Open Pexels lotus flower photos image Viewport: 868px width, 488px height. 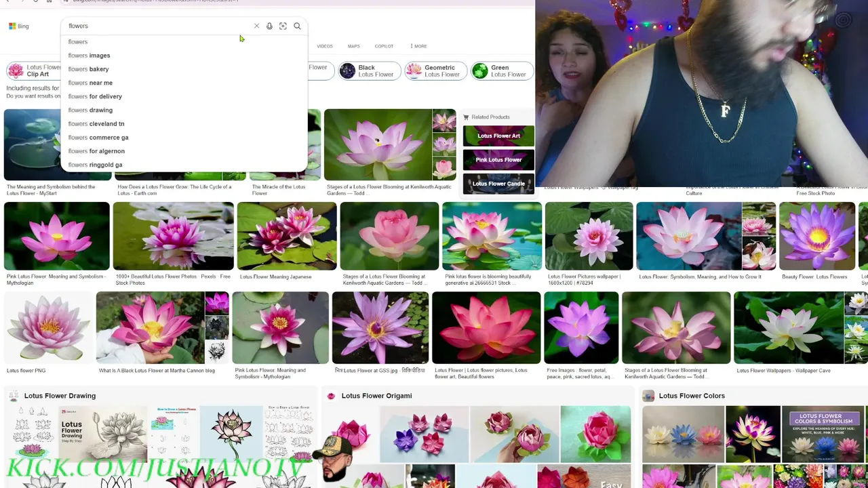tap(174, 236)
